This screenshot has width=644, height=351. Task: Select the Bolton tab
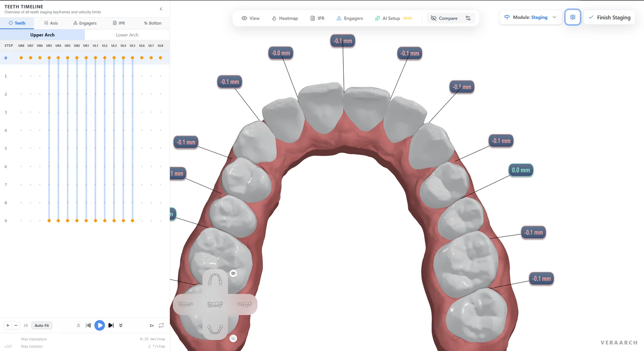tap(153, 23)
